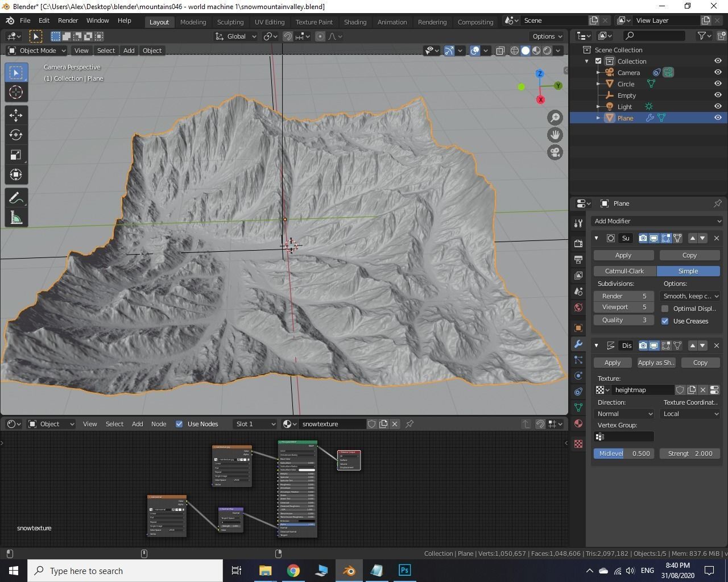Select the Cursor tool in viewport toolbar

[16, 92]
